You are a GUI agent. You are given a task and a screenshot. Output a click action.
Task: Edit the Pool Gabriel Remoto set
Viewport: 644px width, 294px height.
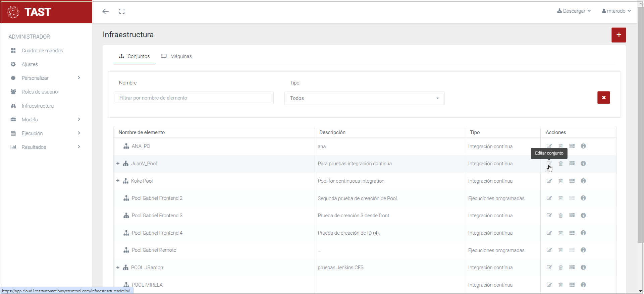point(549,250)
